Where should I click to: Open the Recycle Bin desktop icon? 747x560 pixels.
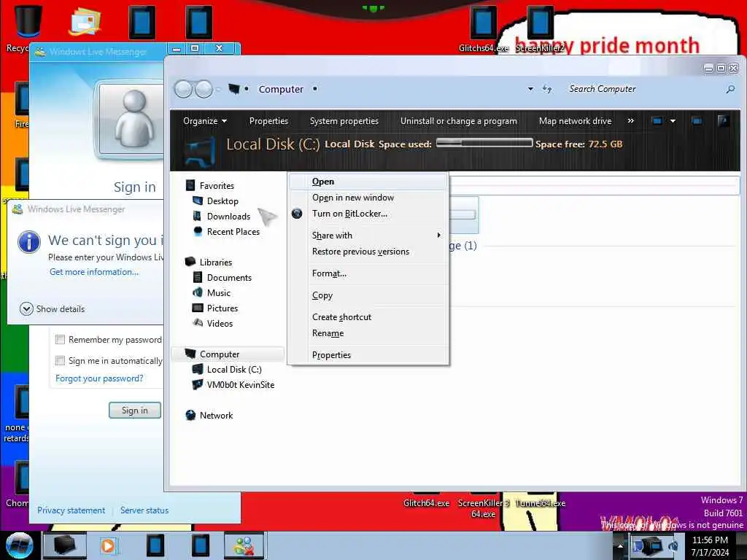point(28,21)
